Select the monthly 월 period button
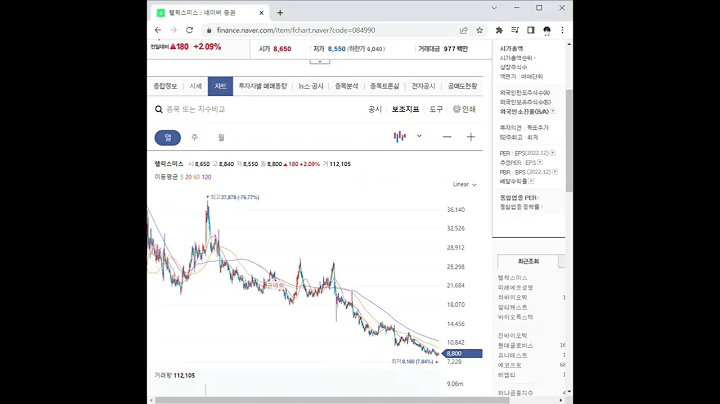720x404 pixels. click(x=221, y=137)
